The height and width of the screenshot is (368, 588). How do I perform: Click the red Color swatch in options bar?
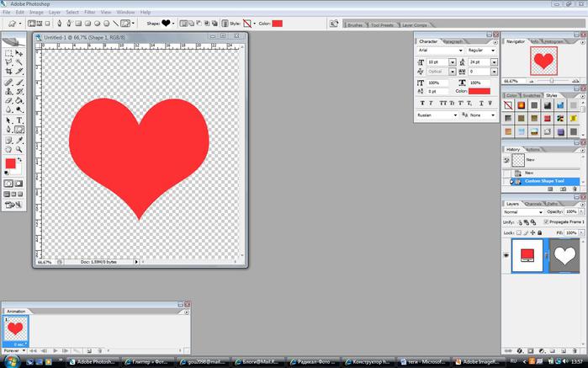click(277, 24)
